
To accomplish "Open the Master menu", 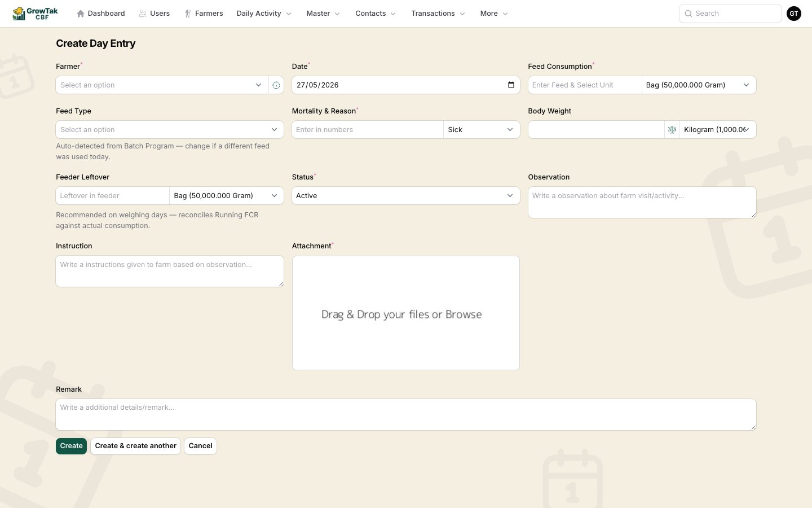I will (x=323, y=14).
